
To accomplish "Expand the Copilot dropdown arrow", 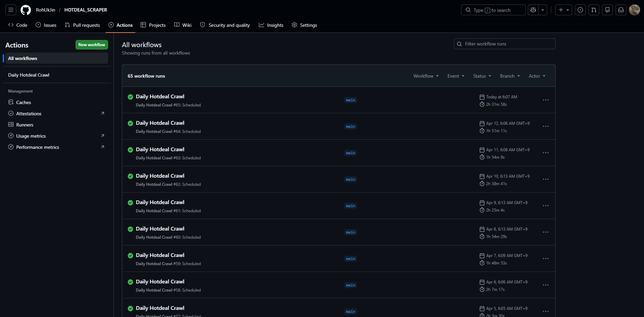I will pyautogui.click(x=543, y=10).
